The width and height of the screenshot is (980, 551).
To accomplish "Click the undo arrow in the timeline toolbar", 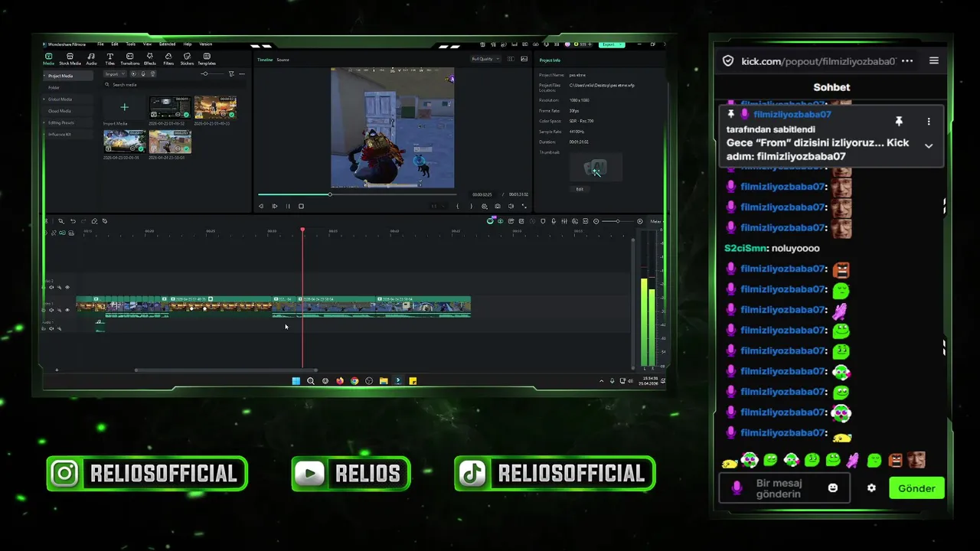I will tap(73, 221).
